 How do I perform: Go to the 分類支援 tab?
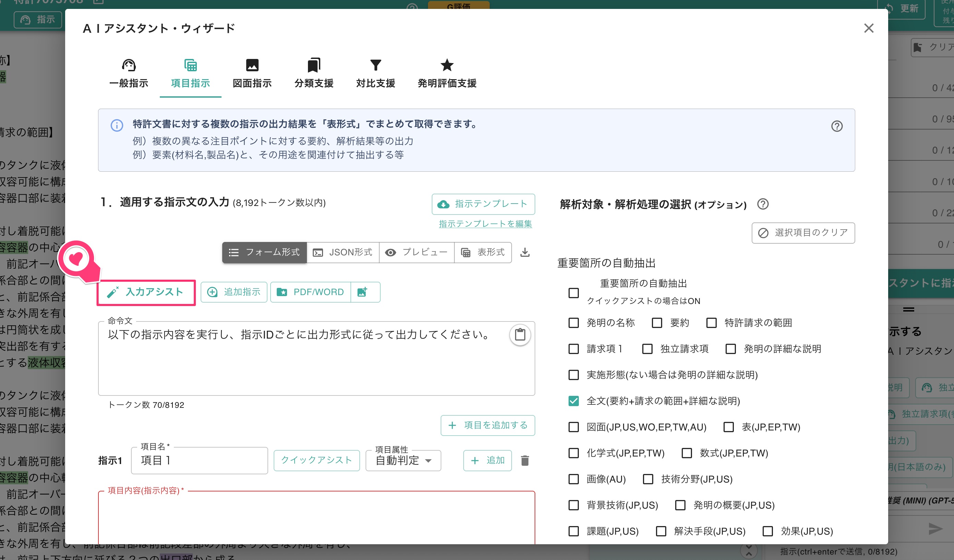coord(314,74)
